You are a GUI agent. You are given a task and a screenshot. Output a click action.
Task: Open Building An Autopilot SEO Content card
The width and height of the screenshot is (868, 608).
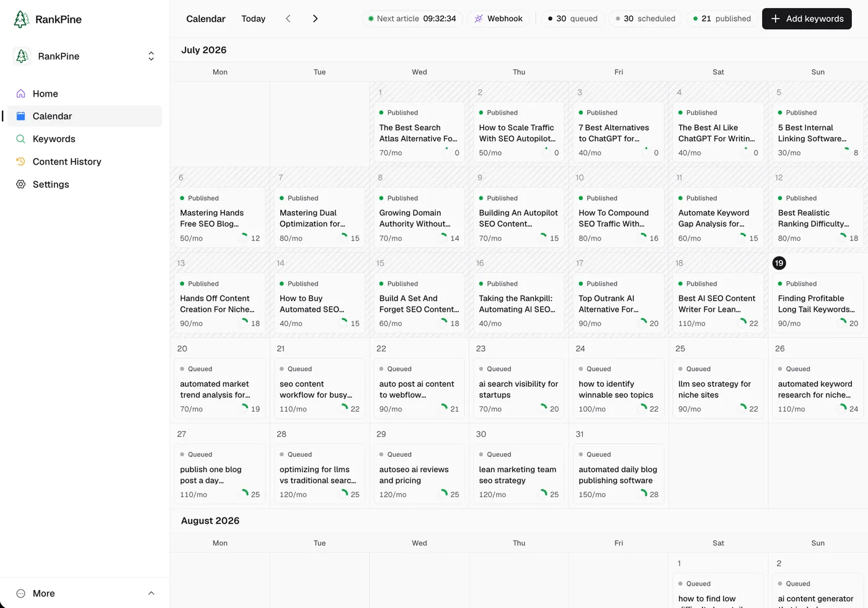click(x=519, y=218)
